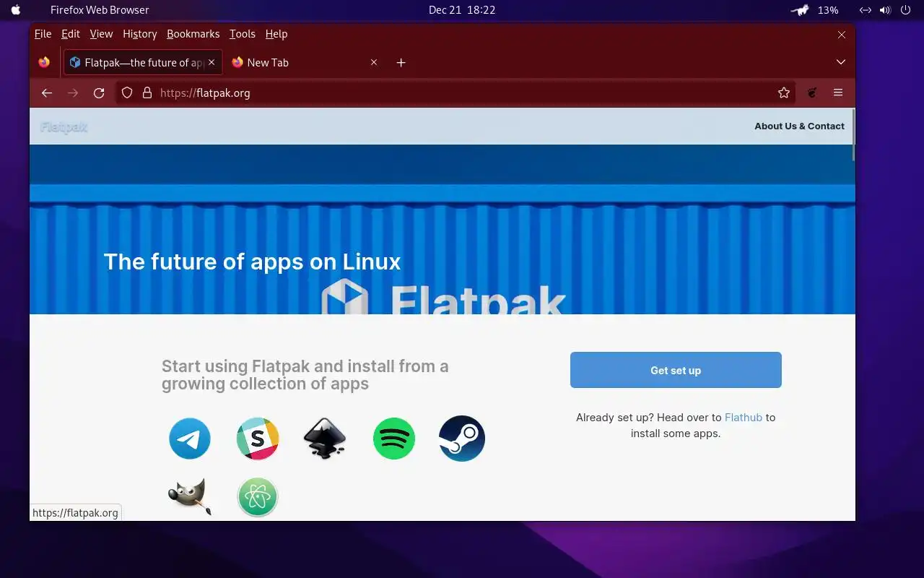Screen dimensions: 924x578
Task: Open the History menu
Action: (x=139, y=34)
